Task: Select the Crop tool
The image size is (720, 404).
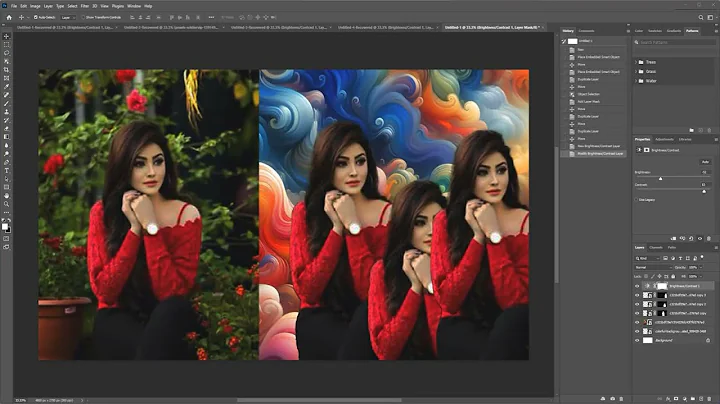Action: (x=6, y=70)
